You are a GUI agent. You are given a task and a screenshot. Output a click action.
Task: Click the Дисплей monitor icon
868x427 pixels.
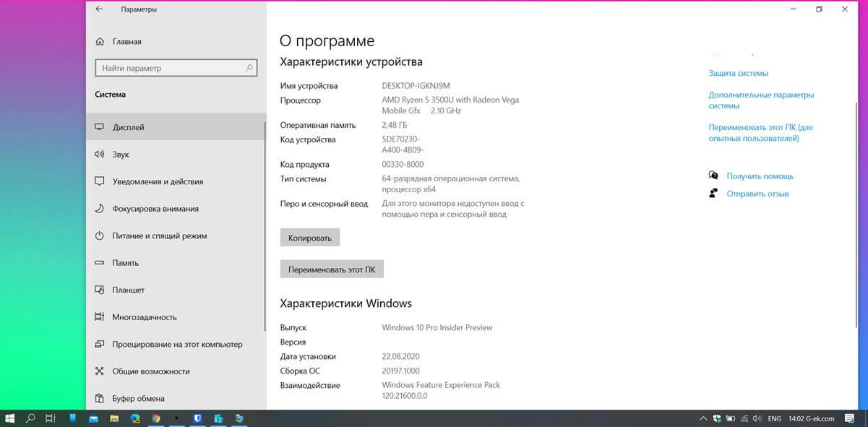click(x=100, y=127)
